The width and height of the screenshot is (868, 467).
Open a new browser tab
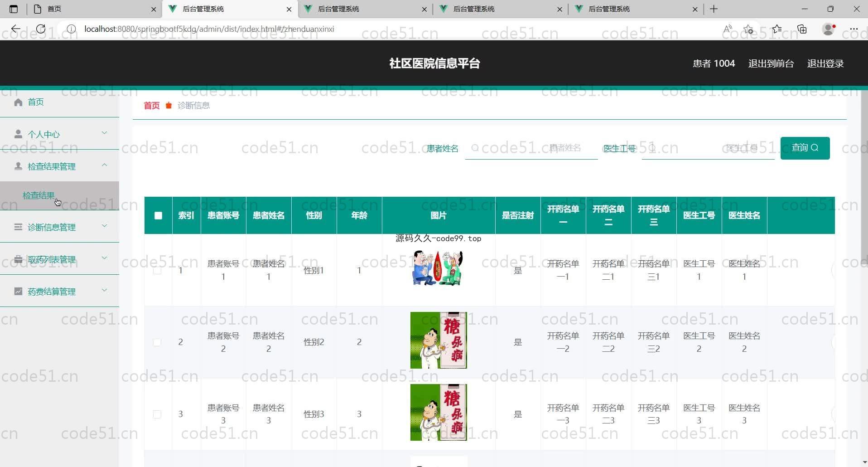(714, 9)
